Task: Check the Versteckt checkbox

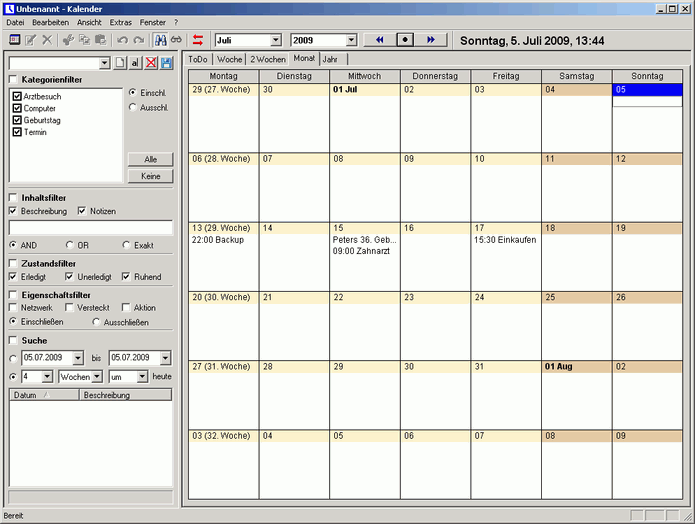Action: 69,307
